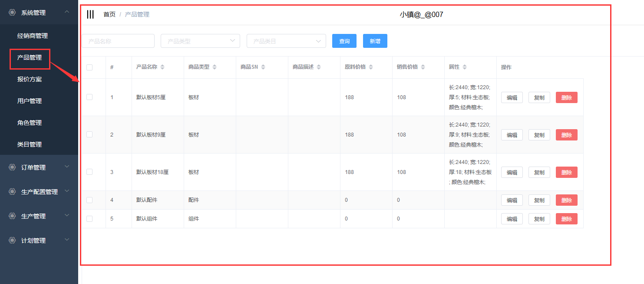Click the gear icon beside 订单管理

coord(12,167)
